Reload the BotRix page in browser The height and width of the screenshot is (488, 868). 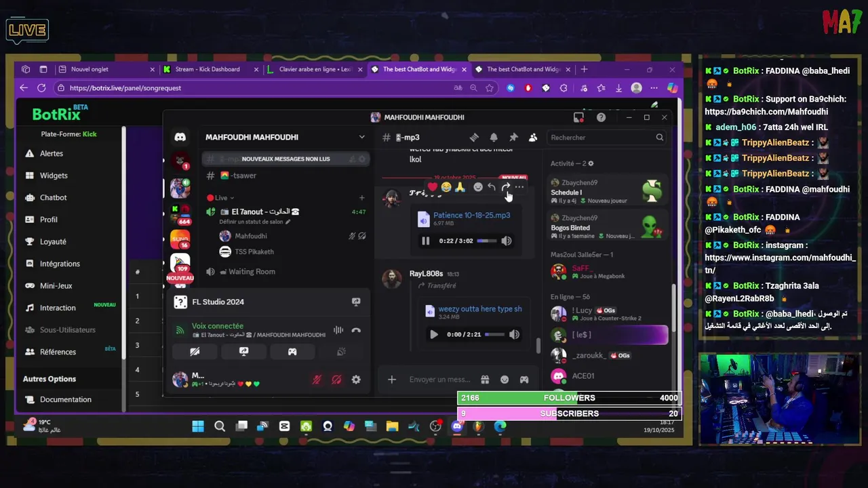41,88
